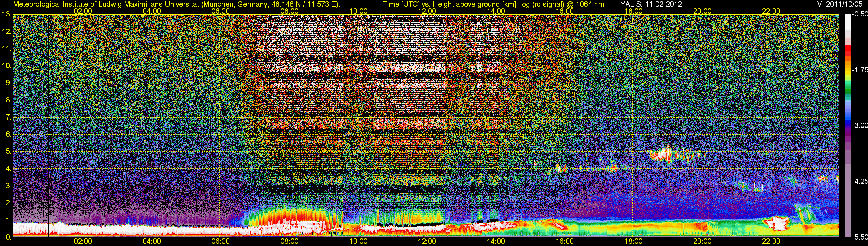
Task: Click the 10:00 label on top time axis
Action: 358,11
